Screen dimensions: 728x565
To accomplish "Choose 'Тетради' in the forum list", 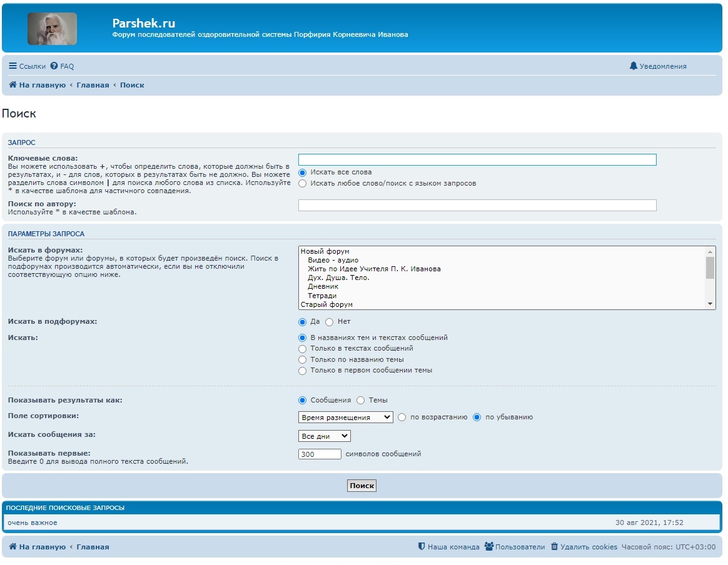I will [x=322, y=296].
